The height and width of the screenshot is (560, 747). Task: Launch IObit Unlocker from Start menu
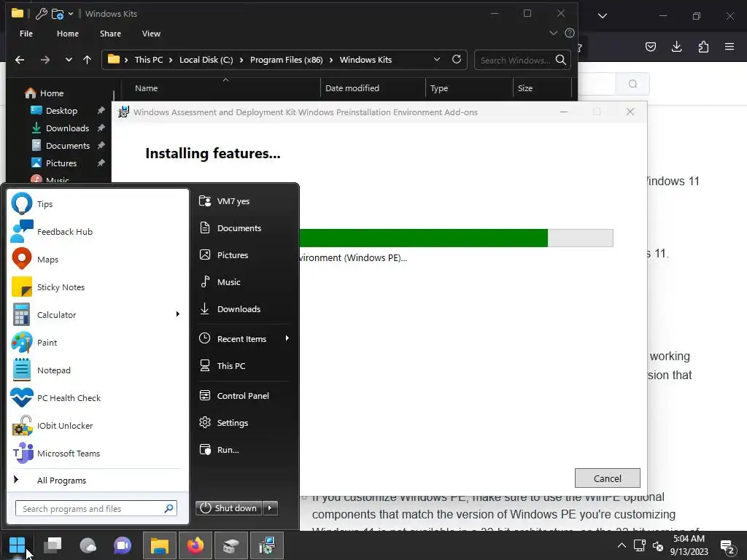click(98, 425)
